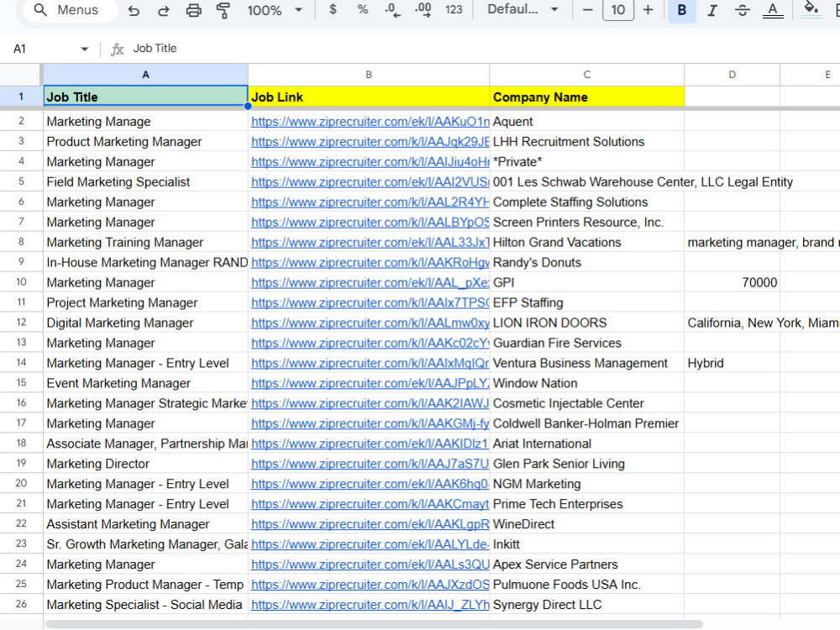Select the Marketing Specialist - Social Media cell
Screen dimensions: 840x630
[145, 605]
